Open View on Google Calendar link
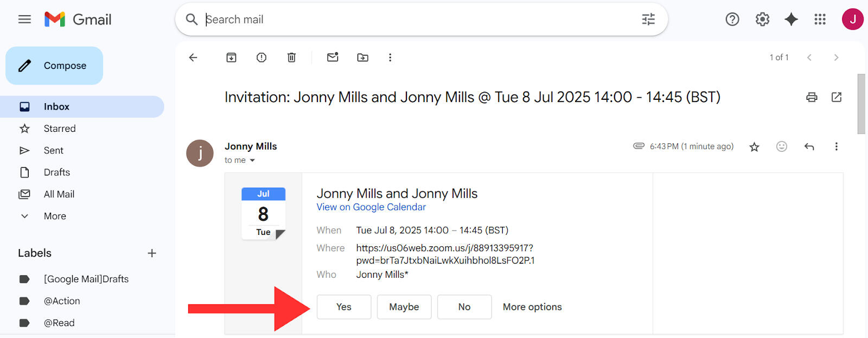Viewport: 868px width, 338px height. [371, 207]
